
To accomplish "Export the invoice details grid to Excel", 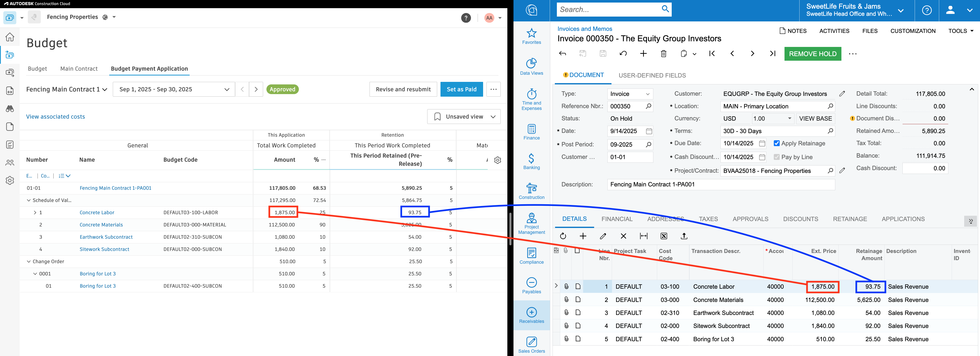I will coord(664,236).
